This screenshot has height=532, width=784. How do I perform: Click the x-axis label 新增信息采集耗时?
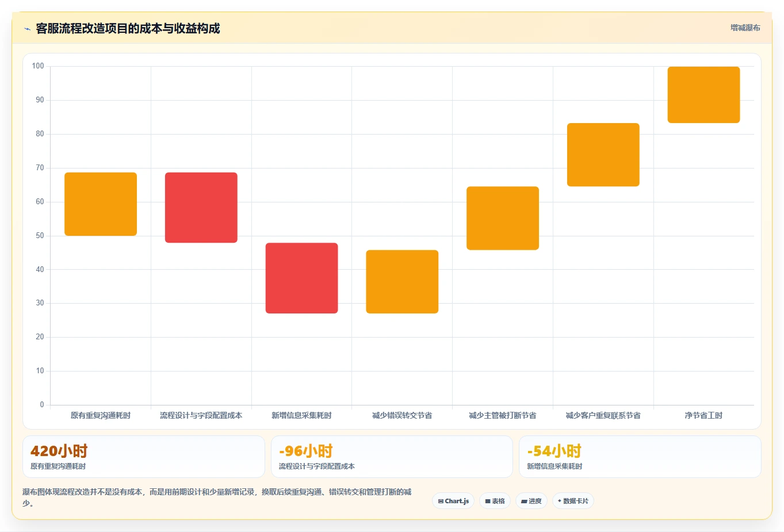coord(302,415)
